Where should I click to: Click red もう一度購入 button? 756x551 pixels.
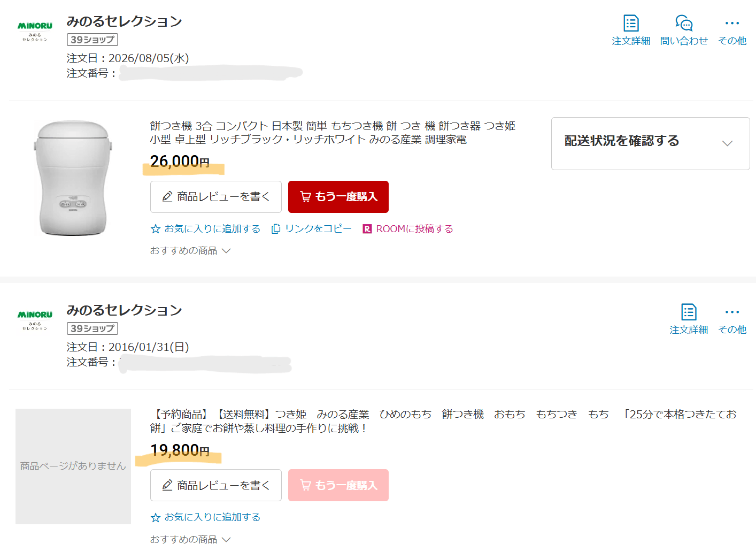point(338,197)
